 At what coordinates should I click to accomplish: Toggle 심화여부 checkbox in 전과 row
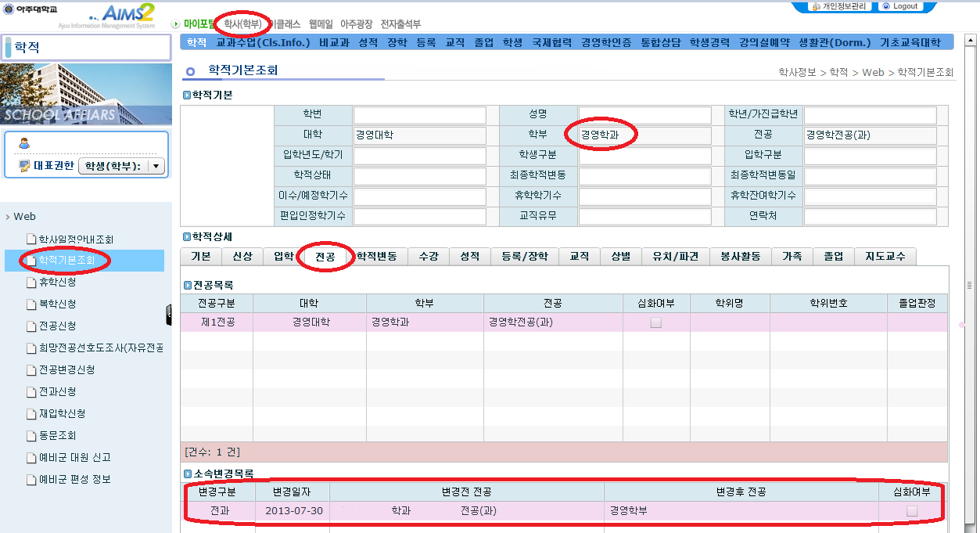click(911, 511)
